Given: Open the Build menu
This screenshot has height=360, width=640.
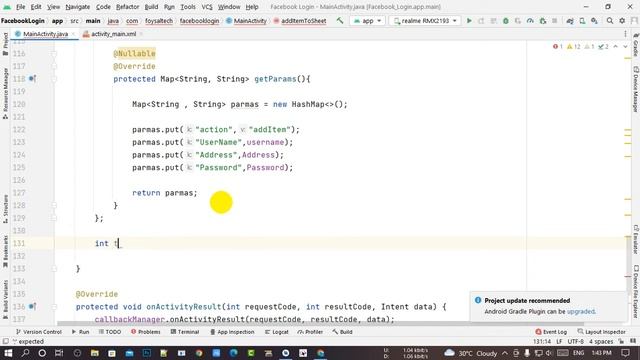Looking at the screenshot, I should (151, 7).
